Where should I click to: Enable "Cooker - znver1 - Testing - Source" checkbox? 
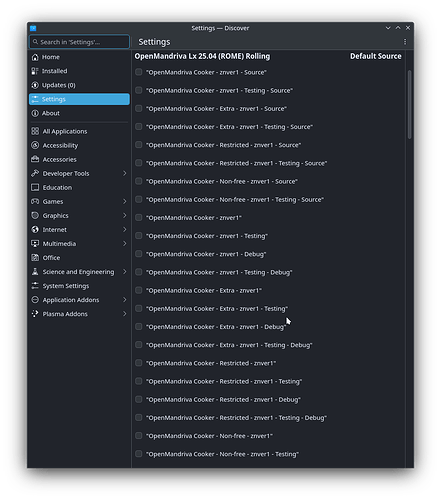pos(139,90)
